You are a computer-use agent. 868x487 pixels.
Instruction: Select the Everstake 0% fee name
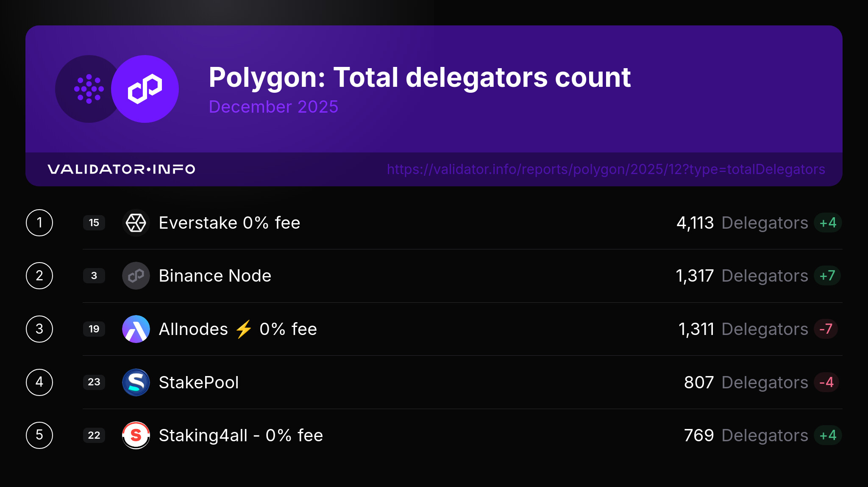click(229, 223)
